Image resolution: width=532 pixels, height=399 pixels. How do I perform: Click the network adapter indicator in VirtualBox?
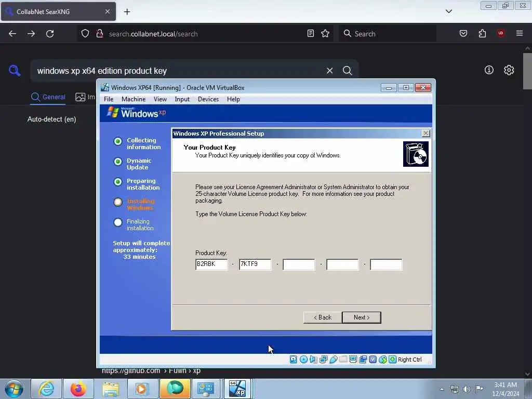pos(323,360)
